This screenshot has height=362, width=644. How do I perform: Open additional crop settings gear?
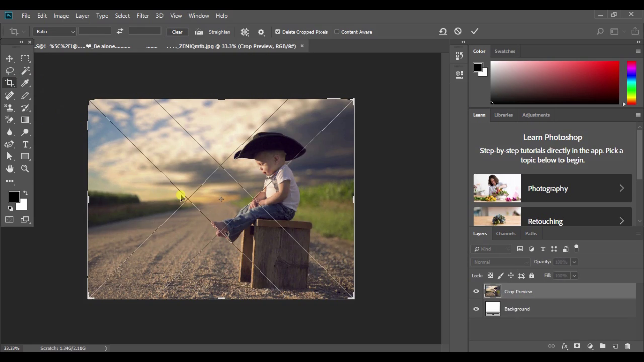click(x=261, y=32)
